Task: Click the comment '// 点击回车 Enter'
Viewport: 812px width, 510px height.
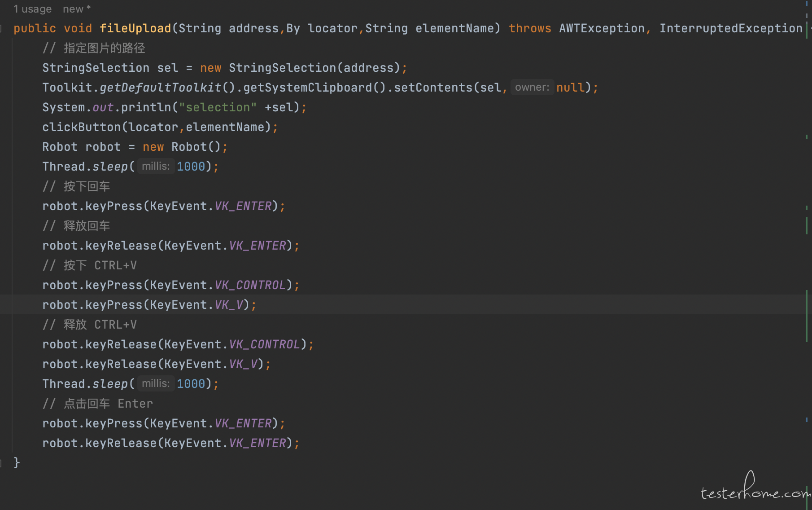Action: 98,404
